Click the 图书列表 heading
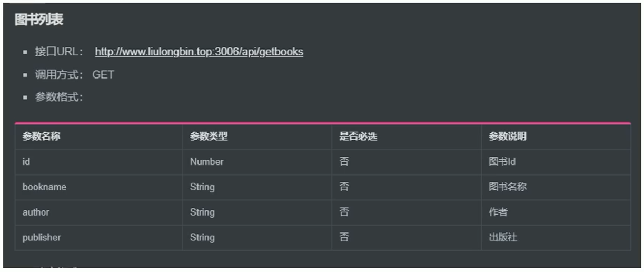 (39, 20)
